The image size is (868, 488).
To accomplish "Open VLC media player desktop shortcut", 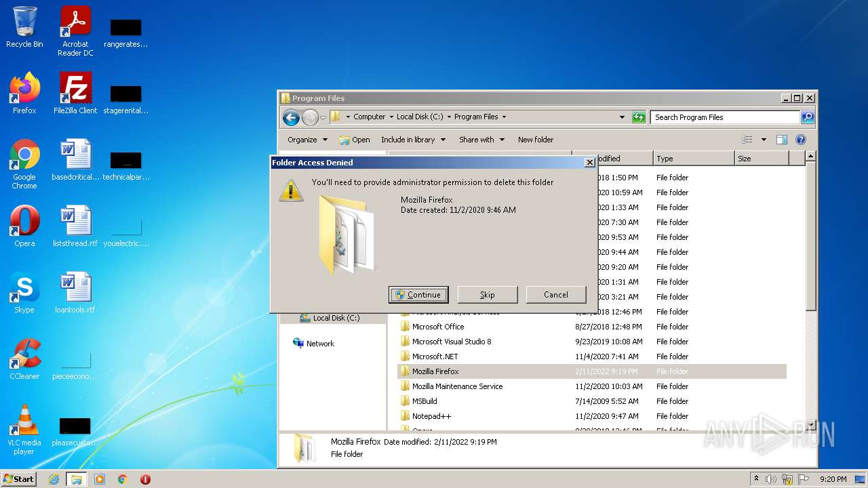I will (24, 430).
